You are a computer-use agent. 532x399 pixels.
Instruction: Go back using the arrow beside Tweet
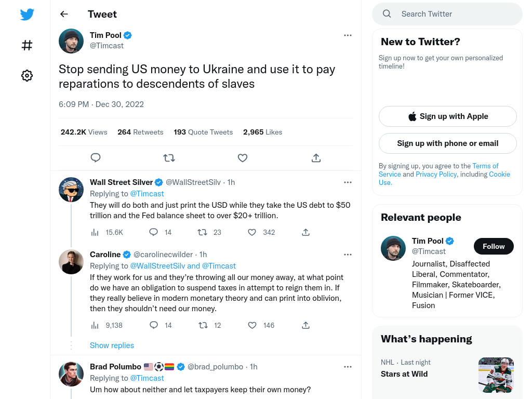coord(64,14)
